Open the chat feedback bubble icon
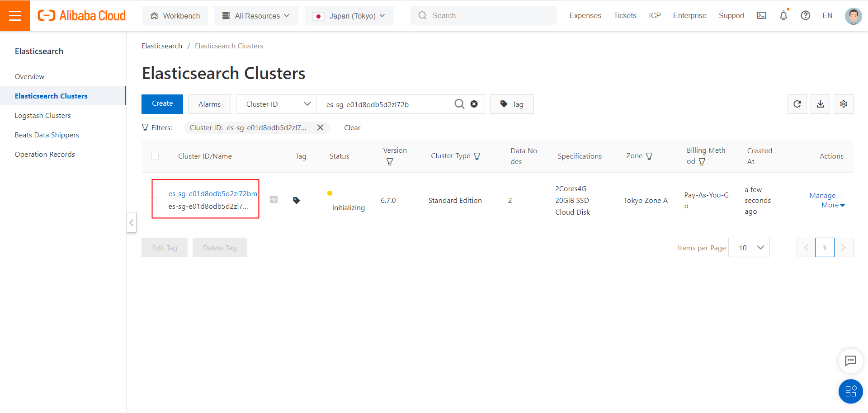Image resolution: width=868 pixels, height=413 pixels. point(850,361)
